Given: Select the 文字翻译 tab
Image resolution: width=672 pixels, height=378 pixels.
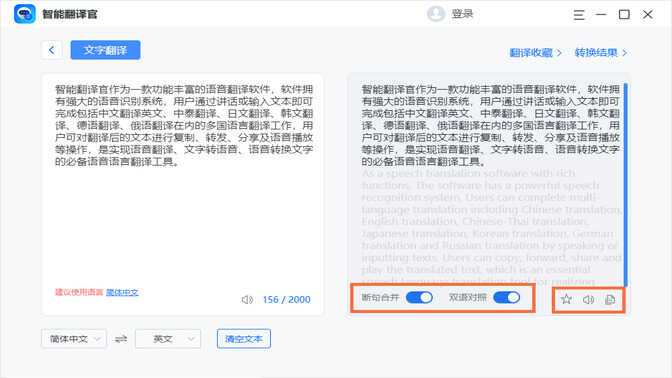Looking at the screenshot, I should point(105,50).
